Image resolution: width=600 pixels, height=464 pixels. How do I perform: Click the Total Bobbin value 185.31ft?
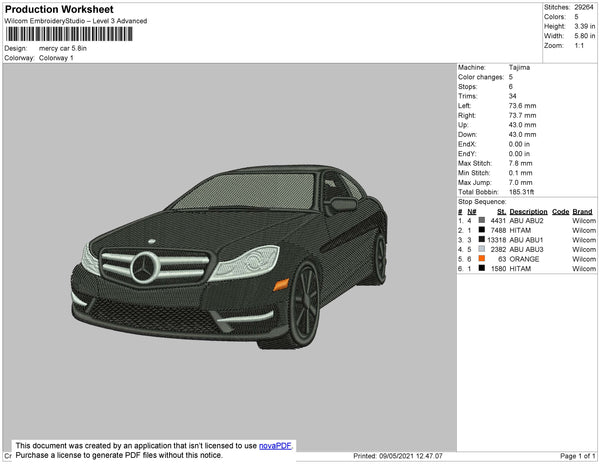point(521,192)
